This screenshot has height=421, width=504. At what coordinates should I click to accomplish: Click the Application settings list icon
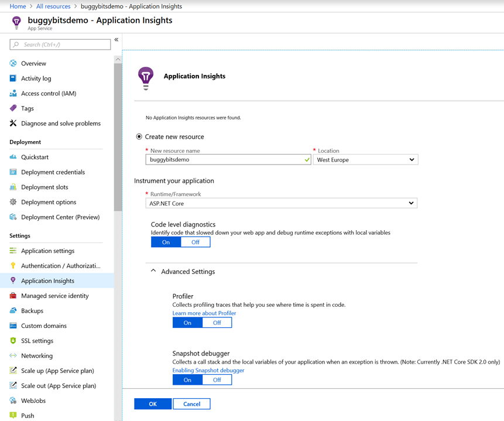[13, 251]
